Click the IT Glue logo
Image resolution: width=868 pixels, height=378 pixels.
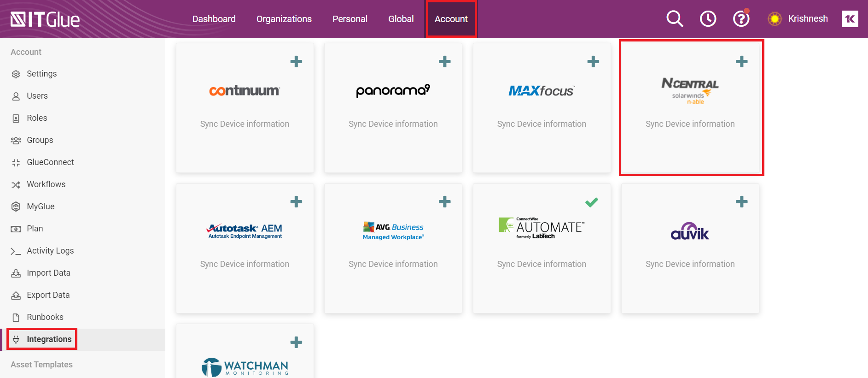tap(45, 19)
